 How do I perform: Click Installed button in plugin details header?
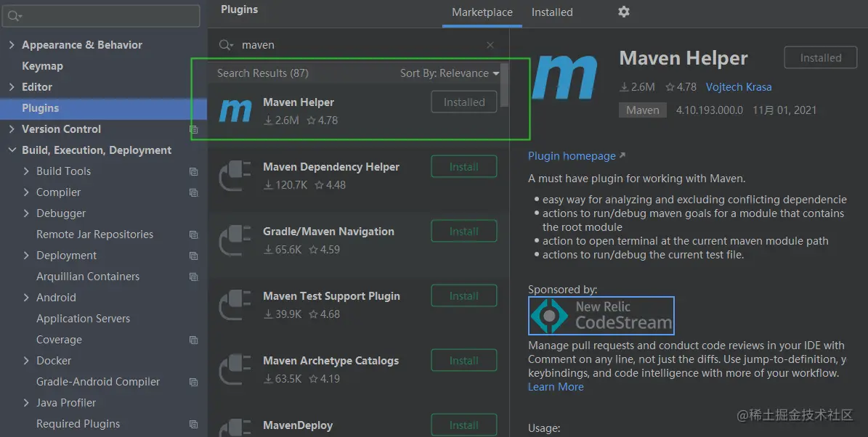click(x=820, y=57)
